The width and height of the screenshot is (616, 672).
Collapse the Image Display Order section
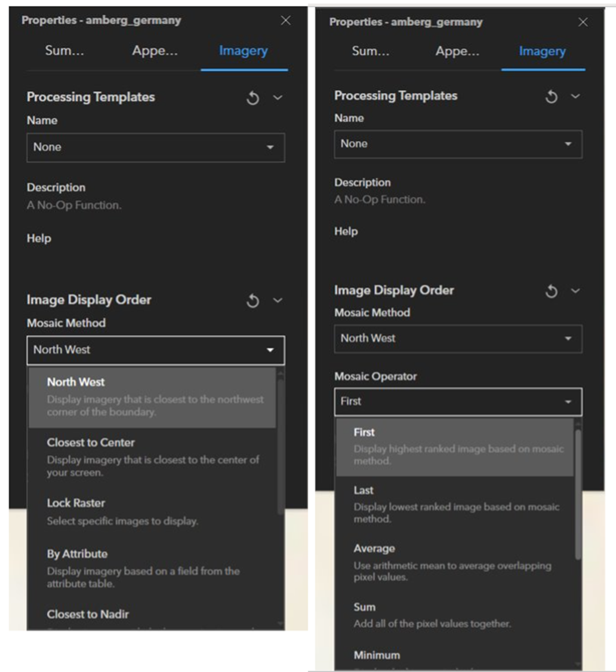tap(276, 301)
